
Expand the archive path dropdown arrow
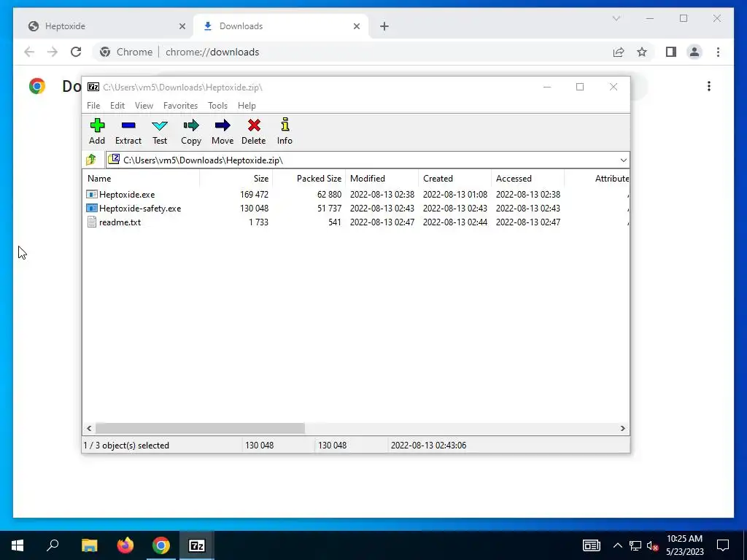(623, 160)
